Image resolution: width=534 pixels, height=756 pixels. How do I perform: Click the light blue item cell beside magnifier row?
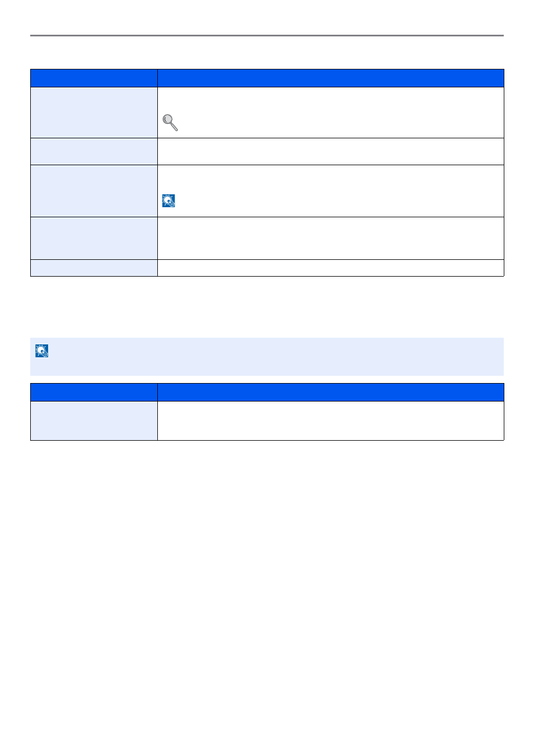94,113
